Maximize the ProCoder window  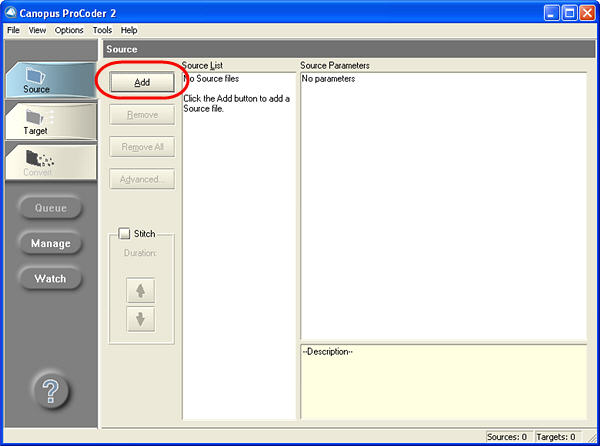[569, 13]
